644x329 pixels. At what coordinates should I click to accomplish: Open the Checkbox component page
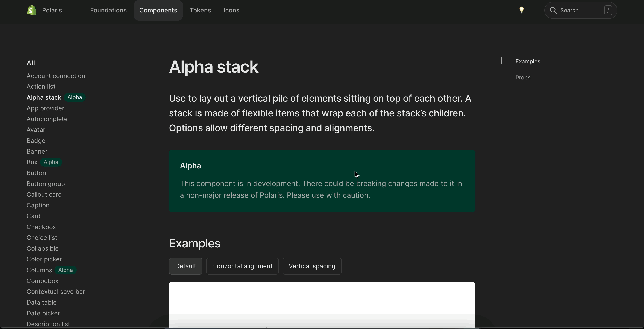click(x=41, y=227)
